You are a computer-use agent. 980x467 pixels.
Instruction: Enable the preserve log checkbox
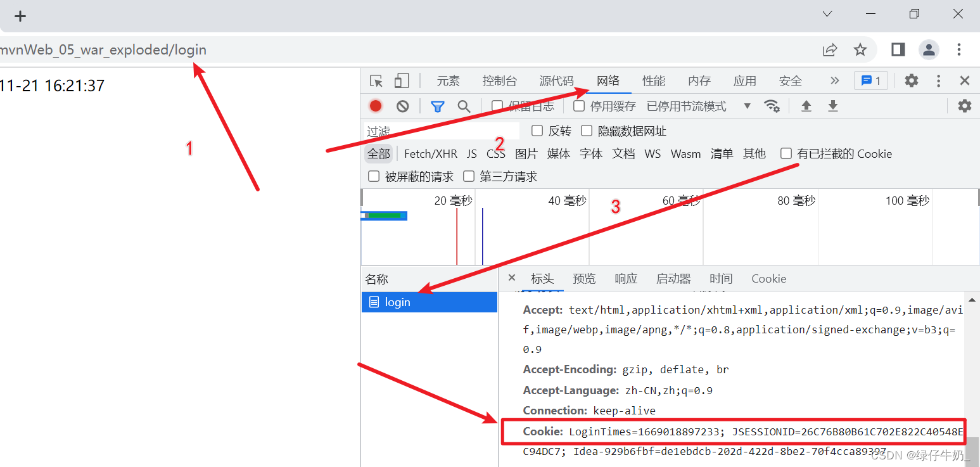coord(497,106)
